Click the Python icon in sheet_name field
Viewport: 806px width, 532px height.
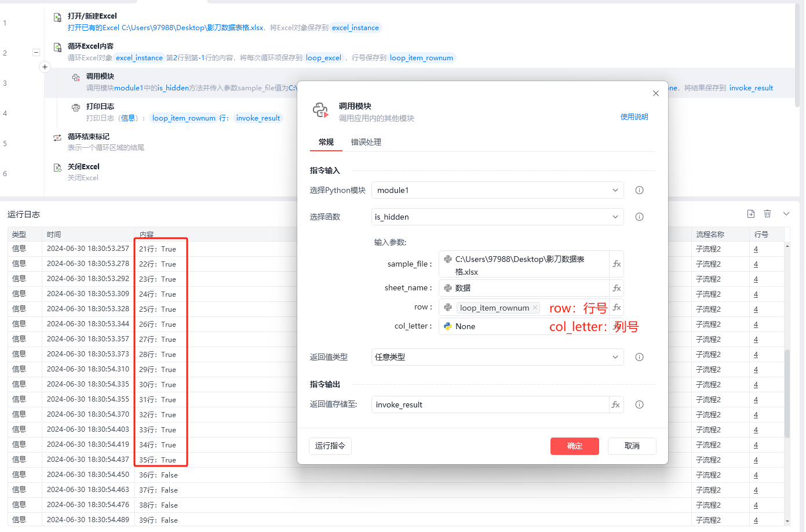coord(448,288)
